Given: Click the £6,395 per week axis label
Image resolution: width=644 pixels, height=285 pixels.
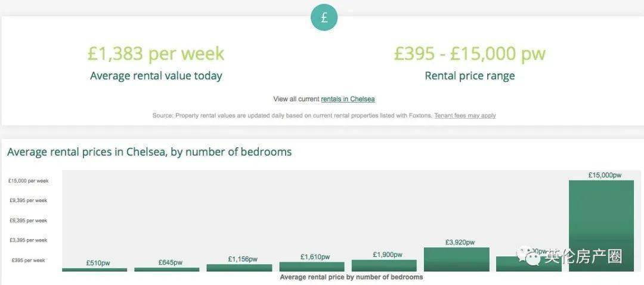Looking at the screenshot, I should [x=29, y=221].
